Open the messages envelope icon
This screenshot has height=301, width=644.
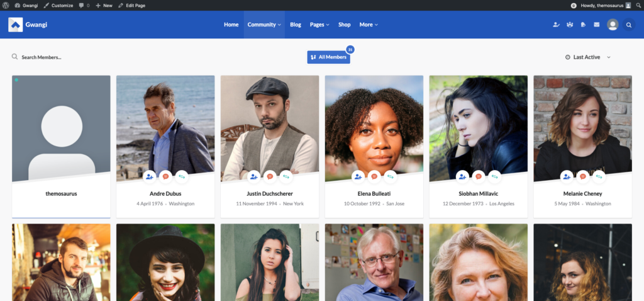click(596, 25)
